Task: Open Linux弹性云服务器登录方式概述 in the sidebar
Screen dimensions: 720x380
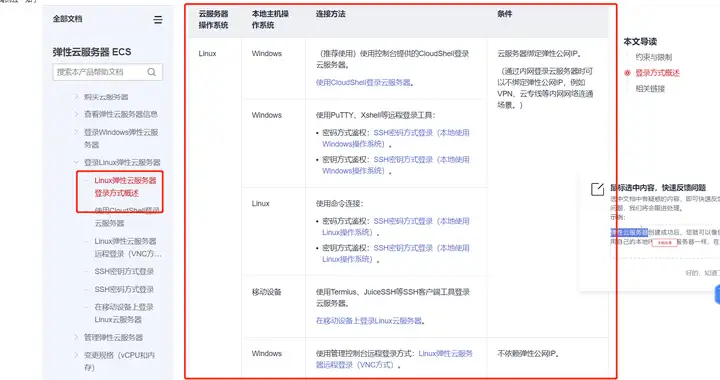Action: click(125, 187)
